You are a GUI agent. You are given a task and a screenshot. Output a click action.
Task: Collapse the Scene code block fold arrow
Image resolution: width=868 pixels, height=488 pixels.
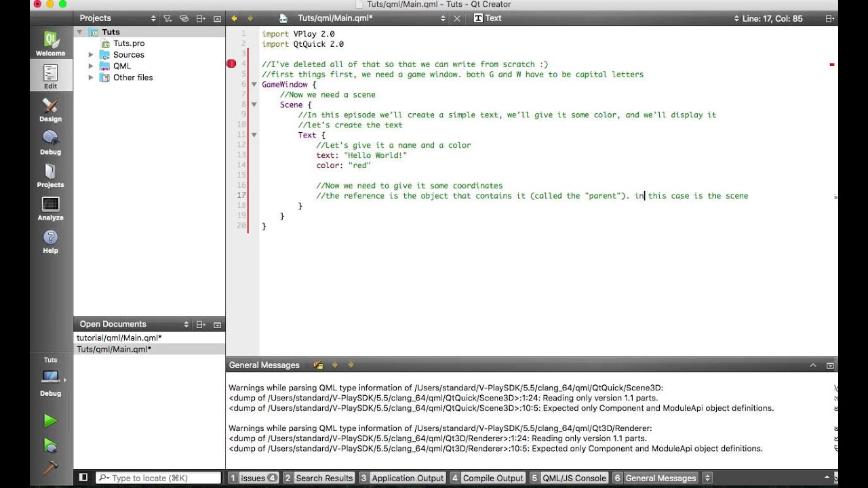click(x=254, y=105)
